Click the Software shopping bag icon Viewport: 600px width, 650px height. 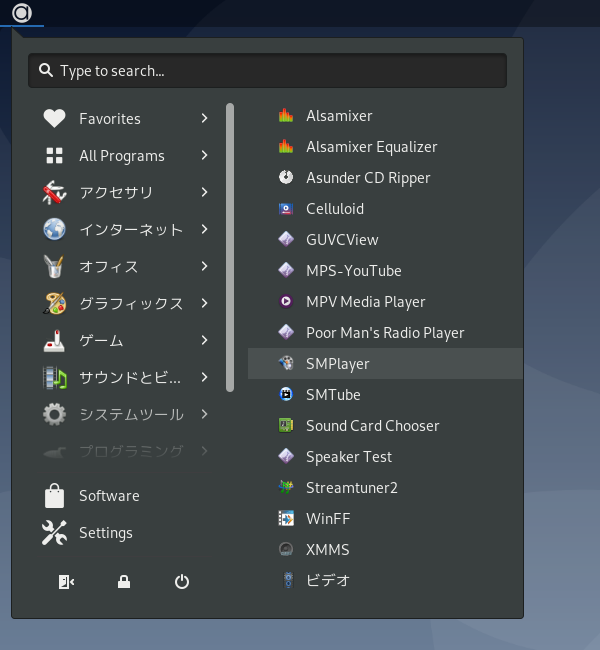coord(54,496)
